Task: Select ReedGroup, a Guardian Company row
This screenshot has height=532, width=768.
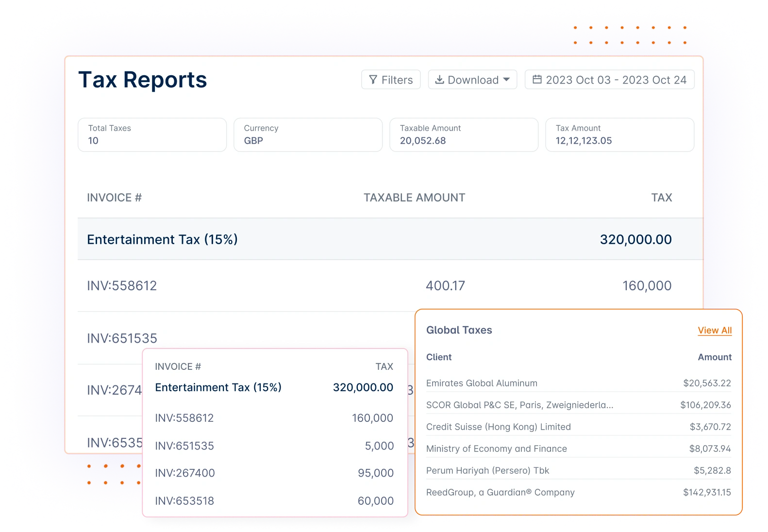Action: click(579, 492)
